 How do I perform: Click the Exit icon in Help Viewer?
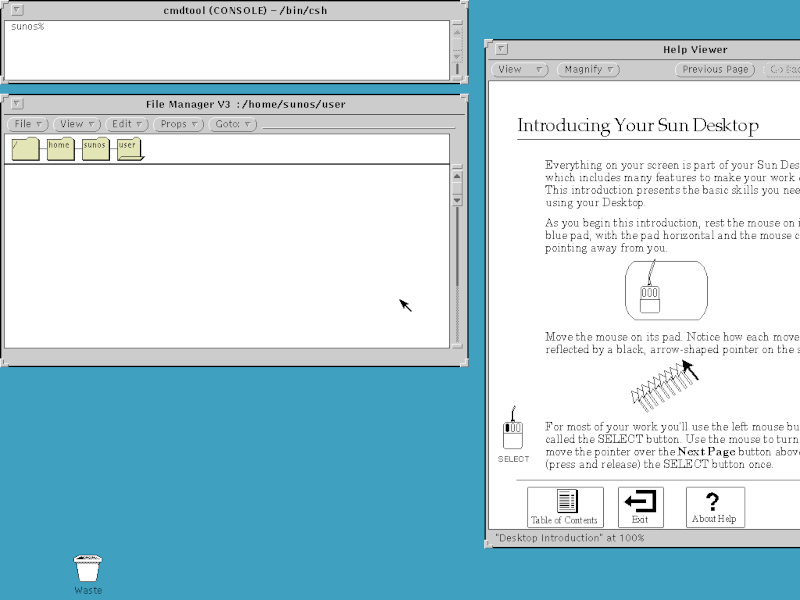(x=640, y=506)
